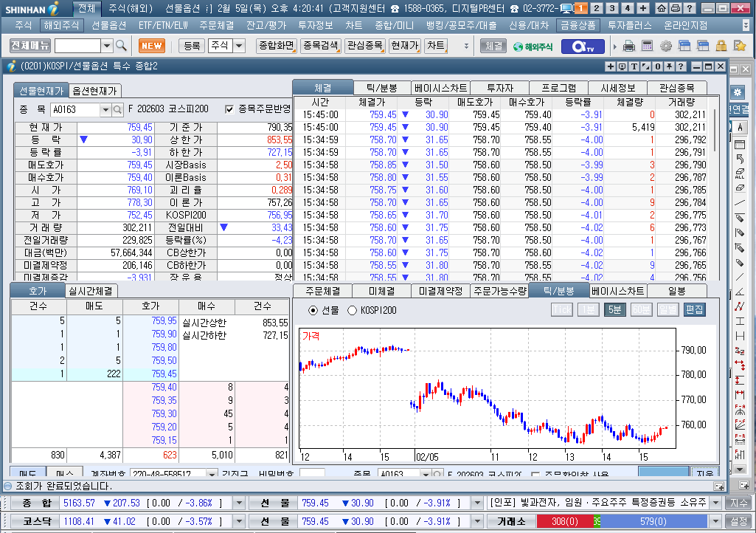Click the 759.95 ask price cell
The width and height of the screenshot is (756, 533).
[151, 321]
